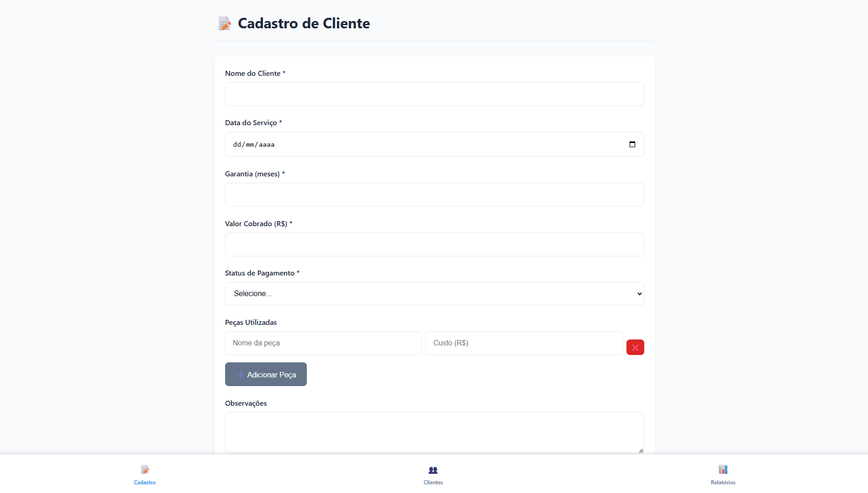Open the Relatórios tab
This screenshot has width=868, height=493.
click(723, 482)
